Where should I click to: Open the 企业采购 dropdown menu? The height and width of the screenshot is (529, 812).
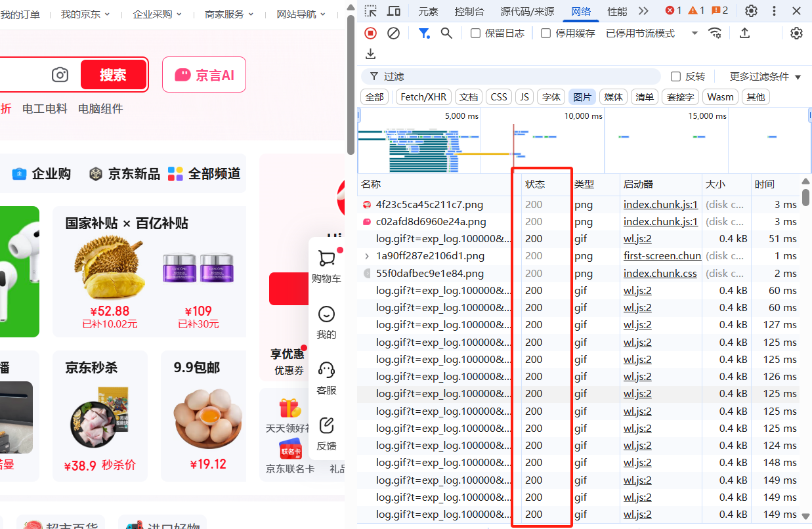(x=158, y=14)
